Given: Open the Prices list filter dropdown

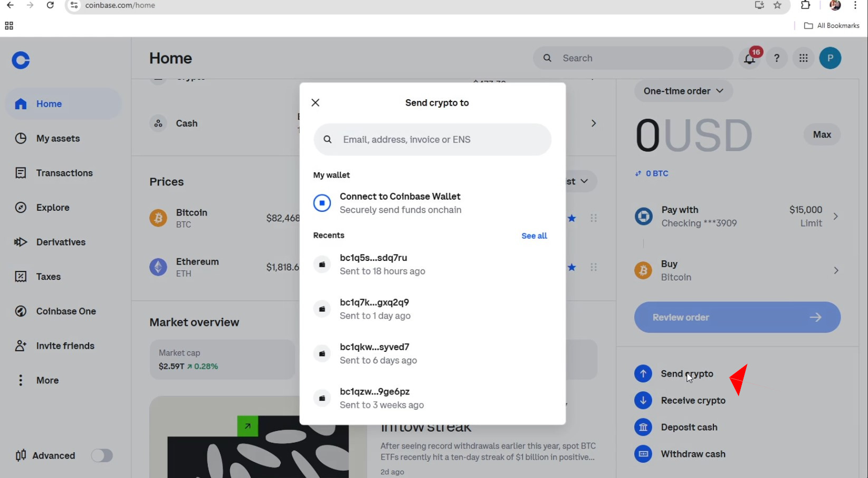Looking at the screenshot, I should pyautogui.click(x=581, y=181).
